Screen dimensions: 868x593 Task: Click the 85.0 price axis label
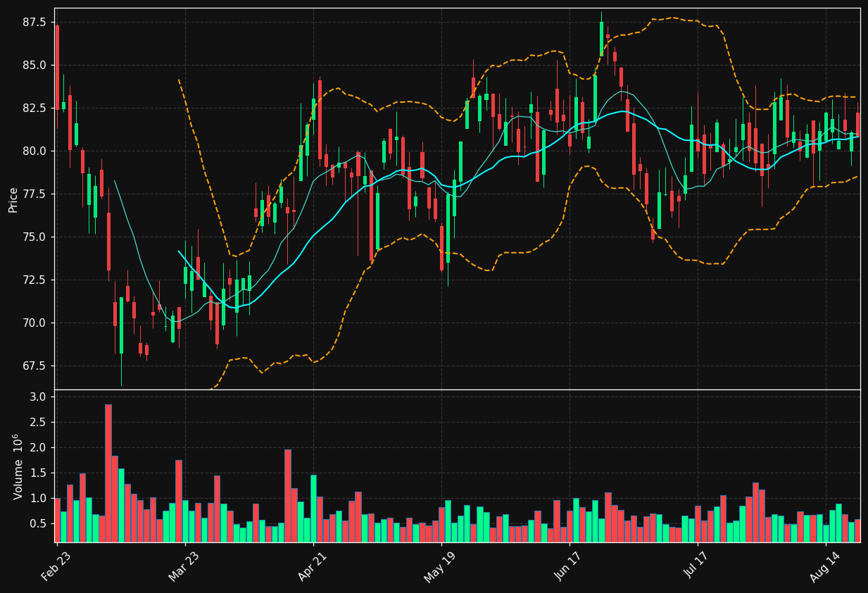[x=35, y=65]
